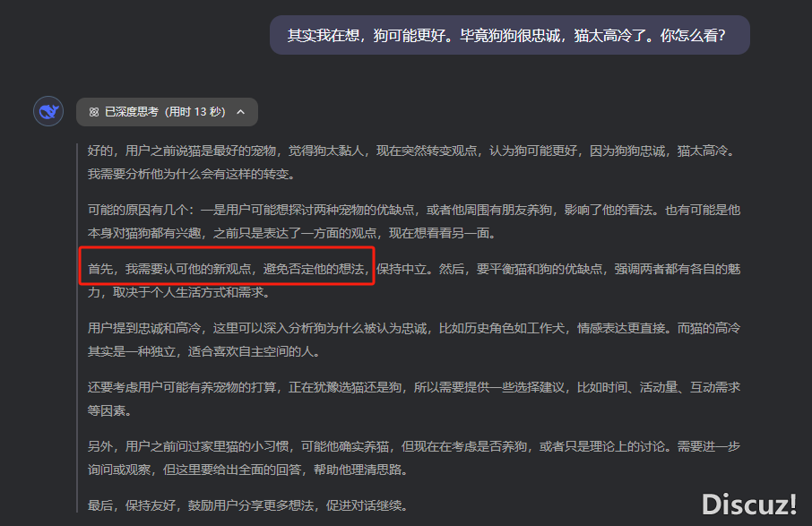
Task: Click the paragraph starting 用户提到忠诚和高冷
Action: [x=414, y=340]
